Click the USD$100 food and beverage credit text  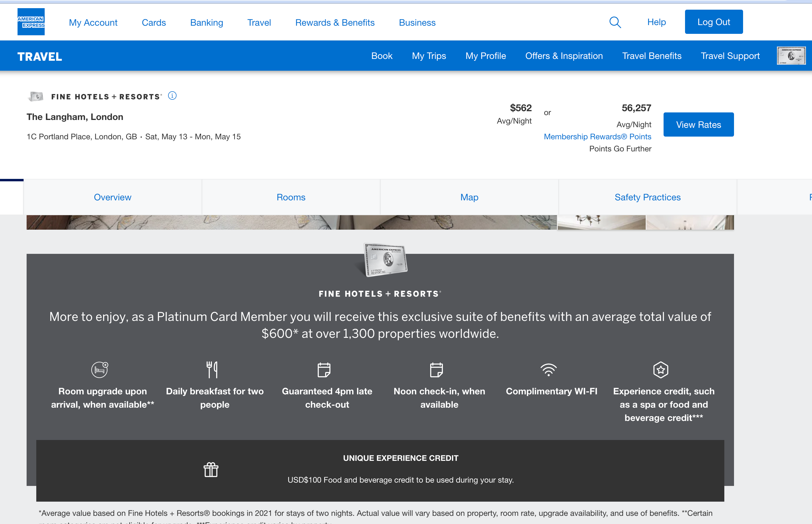pos(401,480)
